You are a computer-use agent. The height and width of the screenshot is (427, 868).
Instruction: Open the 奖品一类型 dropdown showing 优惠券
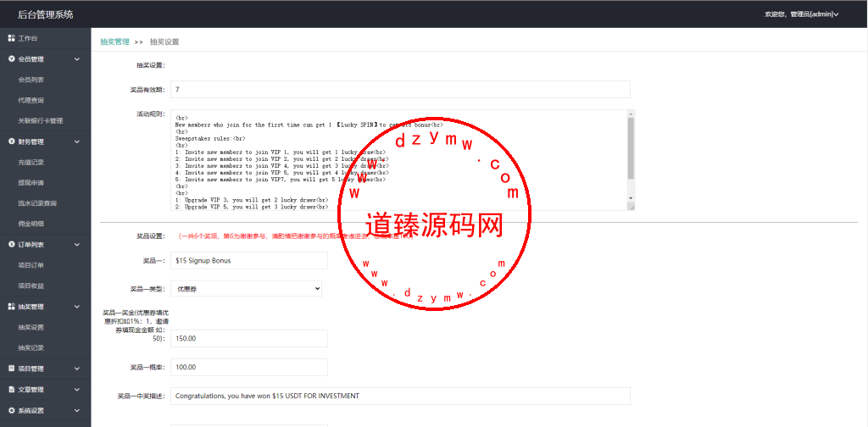[x=247, y=288]
